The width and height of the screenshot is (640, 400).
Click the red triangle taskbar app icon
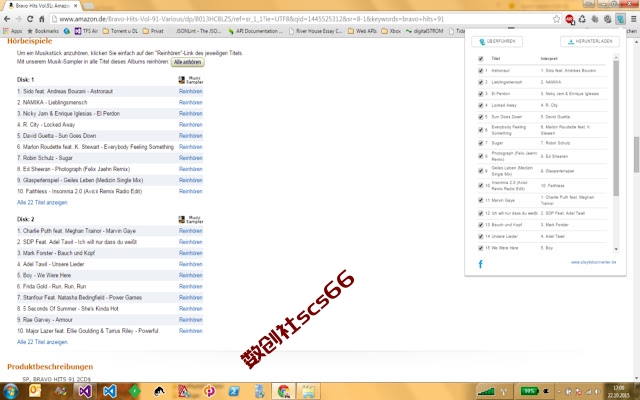[x=184, y=391]
